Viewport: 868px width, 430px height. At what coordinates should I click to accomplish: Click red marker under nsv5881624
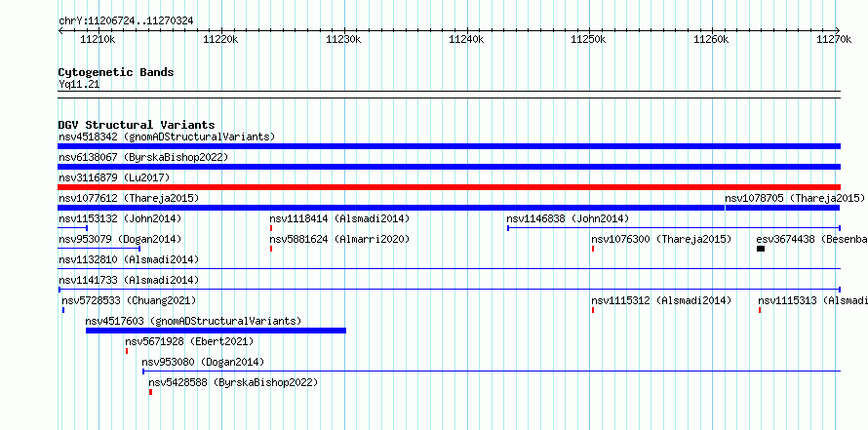(x=271, y=249)
